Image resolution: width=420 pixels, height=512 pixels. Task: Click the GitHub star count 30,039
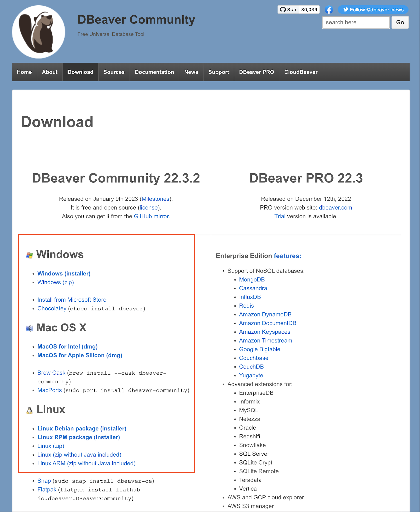(x=309, y=9)
